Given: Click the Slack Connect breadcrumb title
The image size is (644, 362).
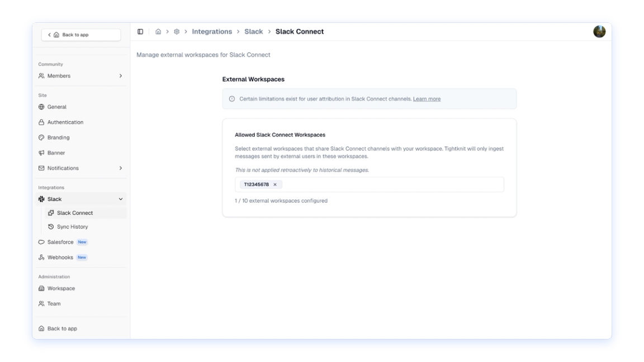Looking at the screenshot, I should coord(300,32).
